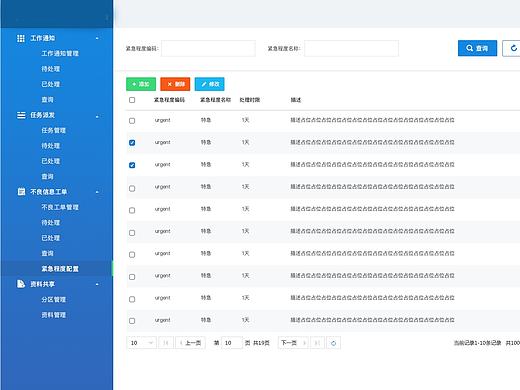This screenshot has width=520, height=390.
Task: Tick the checkbox of the last urgent row
Action: 132,321
